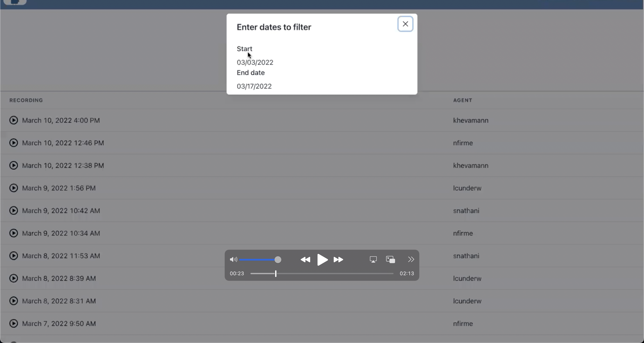The height and width of the screenshot is (343, 644).
Task: Click the RECORDING column header
Action: 26,100
